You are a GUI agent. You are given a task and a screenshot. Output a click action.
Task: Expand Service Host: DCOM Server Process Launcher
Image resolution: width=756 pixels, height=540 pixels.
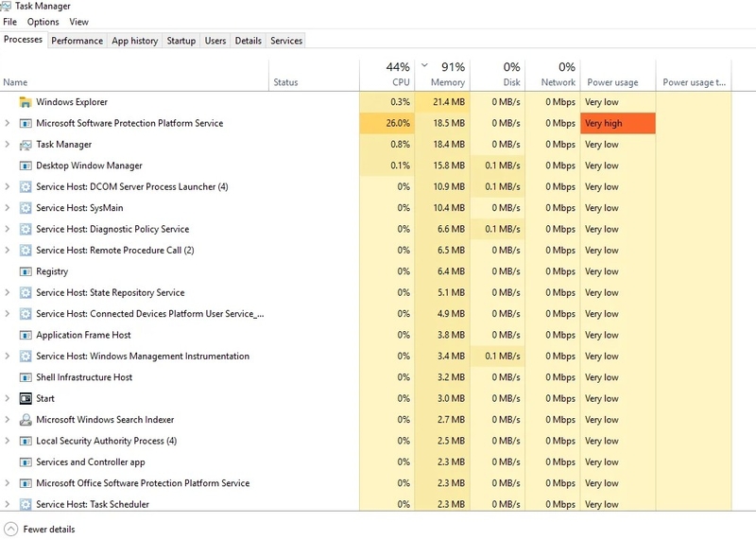[x=8, y=187]
